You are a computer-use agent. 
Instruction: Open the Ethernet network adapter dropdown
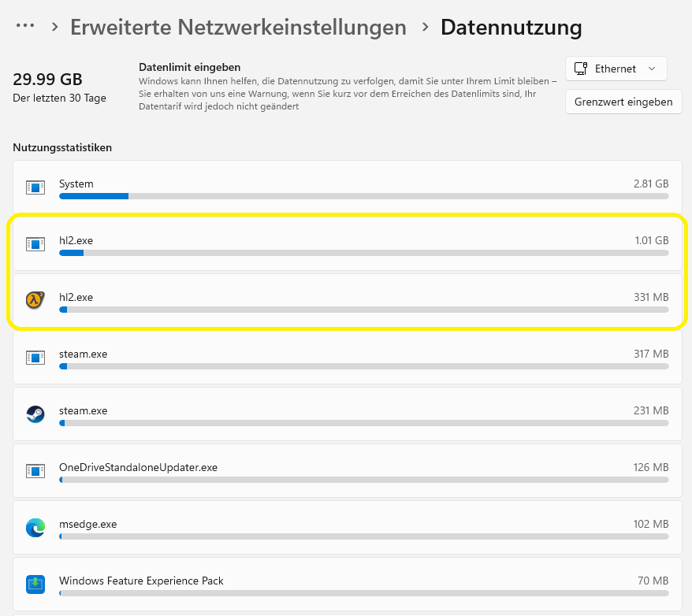pos(616,69)
